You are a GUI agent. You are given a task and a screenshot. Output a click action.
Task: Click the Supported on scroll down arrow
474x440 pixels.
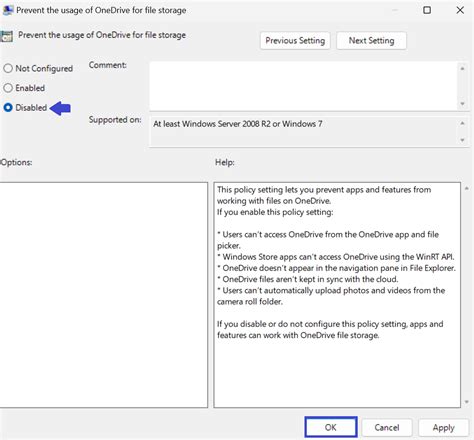point(462,140)
